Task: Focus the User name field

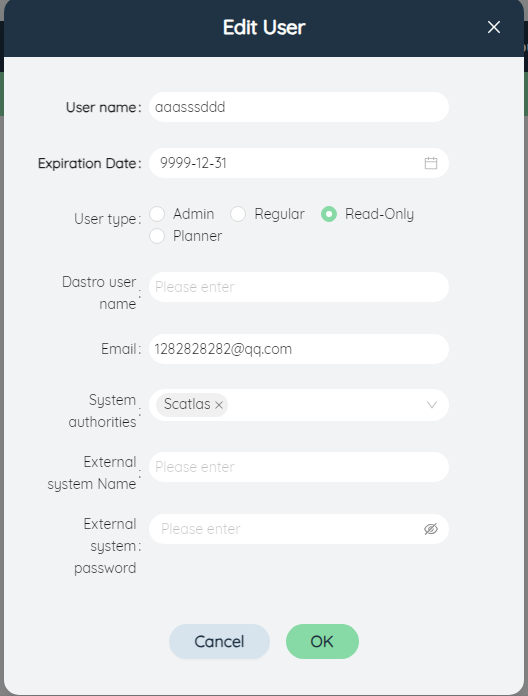Action: tap(299, 107)
